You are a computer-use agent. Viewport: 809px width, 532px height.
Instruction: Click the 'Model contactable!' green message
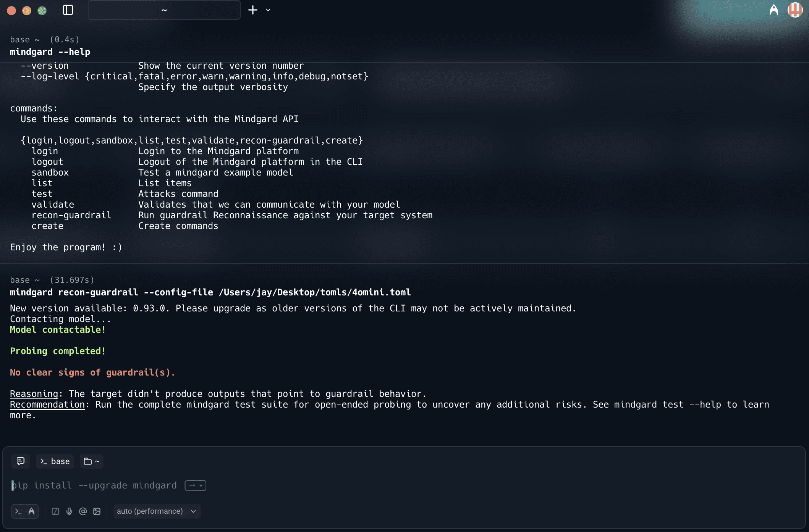58,330
